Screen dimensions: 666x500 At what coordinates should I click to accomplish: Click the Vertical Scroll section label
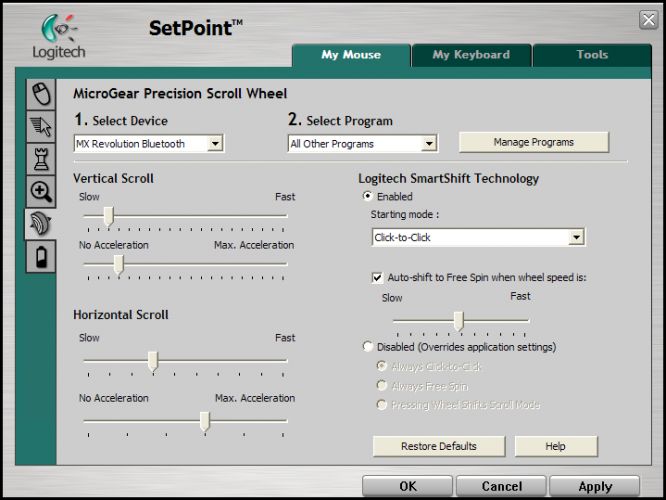[113, 178]
